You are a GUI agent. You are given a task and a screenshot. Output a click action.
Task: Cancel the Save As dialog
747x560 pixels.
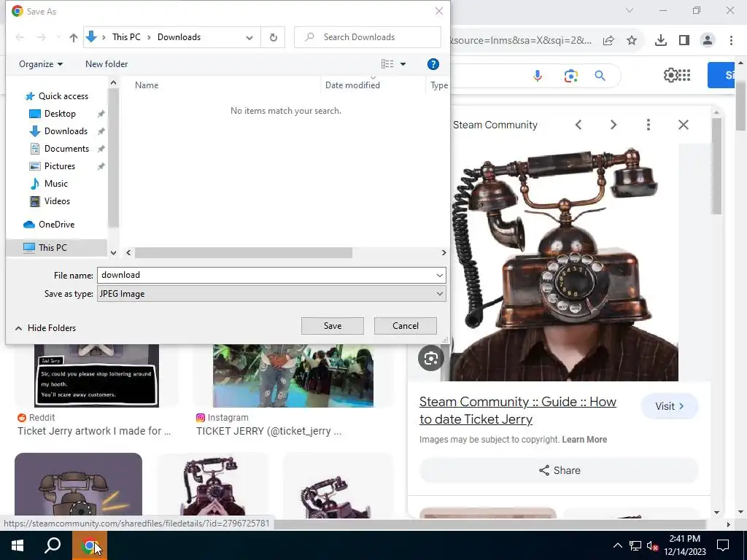point(406,326)
